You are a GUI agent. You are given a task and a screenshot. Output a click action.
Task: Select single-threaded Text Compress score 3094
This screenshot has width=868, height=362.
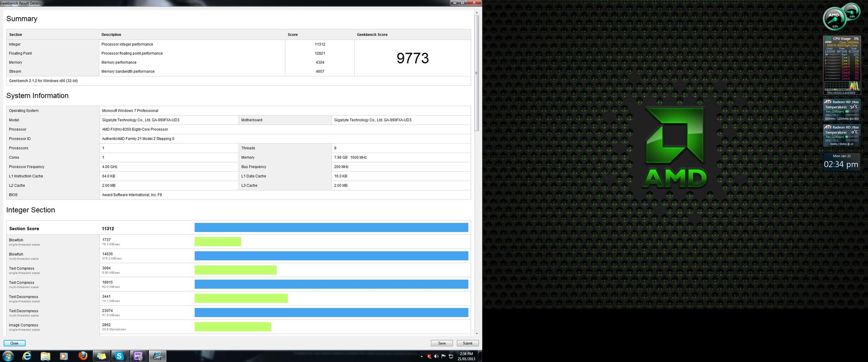(106, 268)
